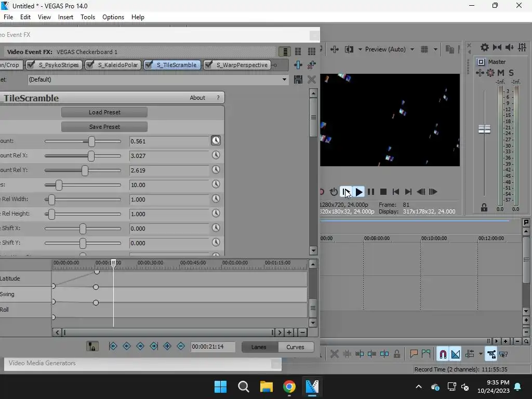Click the Insert Marker speech bubble icon

[x=414, y=354]
